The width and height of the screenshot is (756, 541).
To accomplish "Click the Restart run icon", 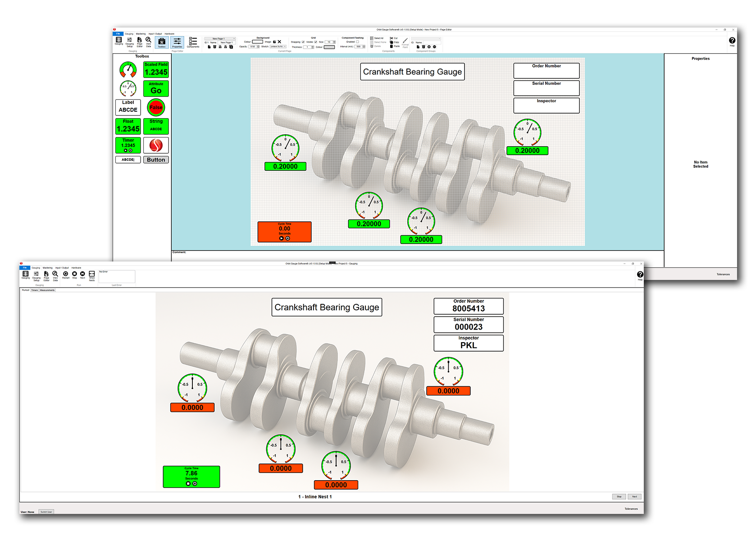I will (x=65, y=274).
